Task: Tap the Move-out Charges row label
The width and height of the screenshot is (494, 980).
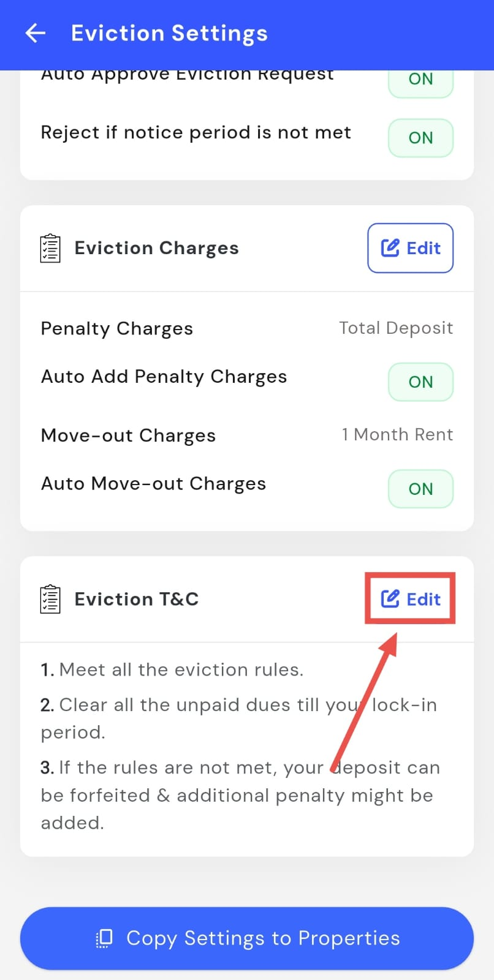Action: pyautogui.click(x=128, y=435)
